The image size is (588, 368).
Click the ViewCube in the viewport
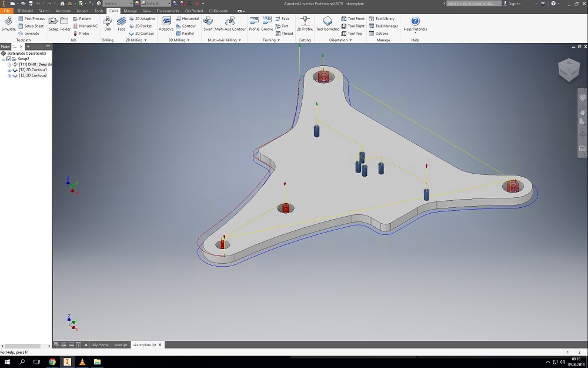click(x=569, y=70)
